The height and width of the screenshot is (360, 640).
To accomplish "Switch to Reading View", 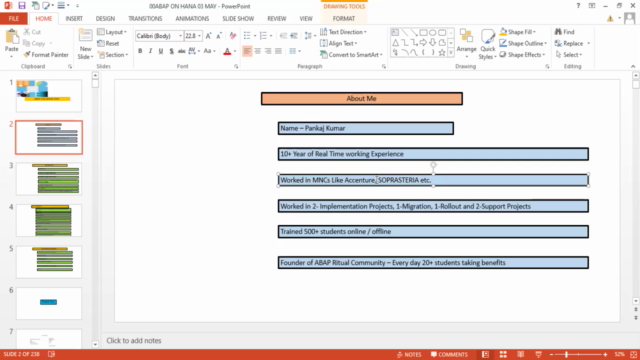I will click(x=520, y=354).
